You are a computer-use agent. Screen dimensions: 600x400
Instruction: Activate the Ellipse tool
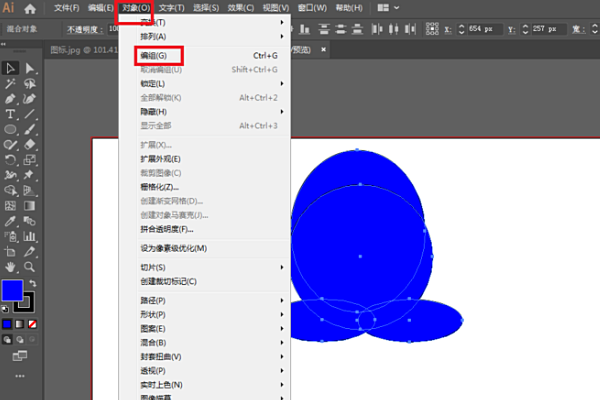[10, 130]
